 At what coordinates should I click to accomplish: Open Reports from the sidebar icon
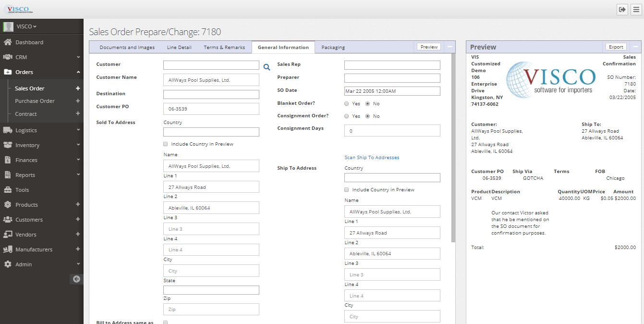[8, 174]
